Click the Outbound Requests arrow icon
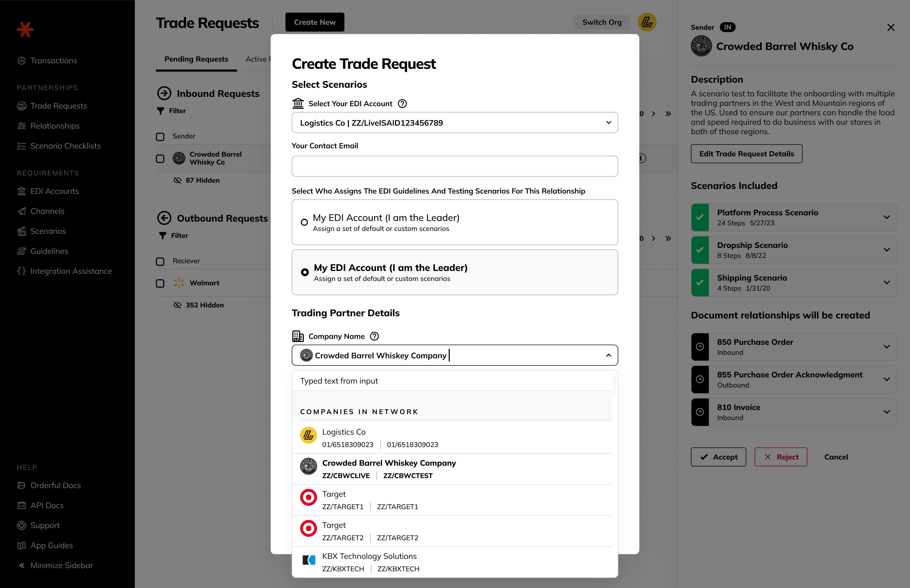The height and width of the screenshot is (588, 910). tap(164, 218)
